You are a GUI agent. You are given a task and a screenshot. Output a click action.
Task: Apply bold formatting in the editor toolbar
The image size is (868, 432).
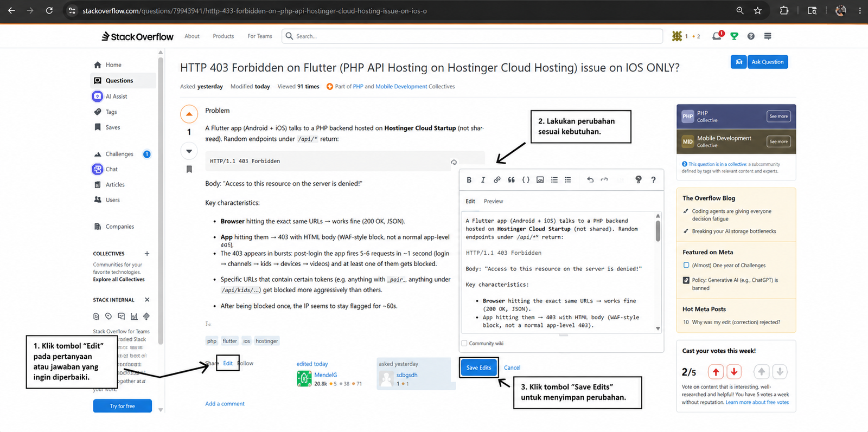469,180
